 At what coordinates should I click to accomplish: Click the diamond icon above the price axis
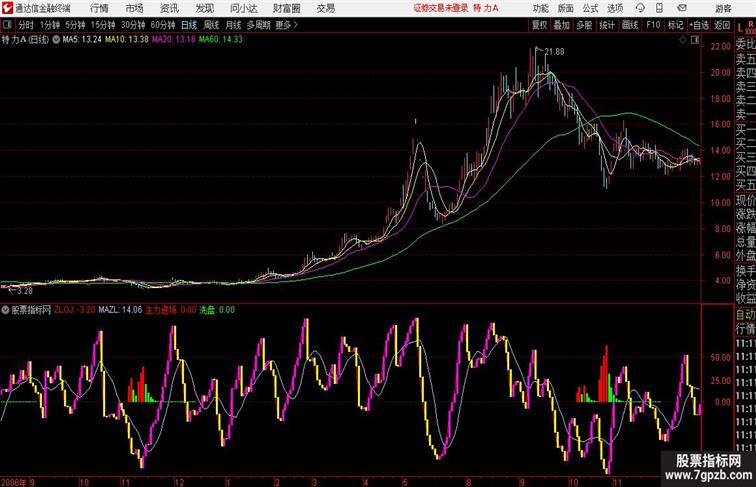click(x=683, y=40)
